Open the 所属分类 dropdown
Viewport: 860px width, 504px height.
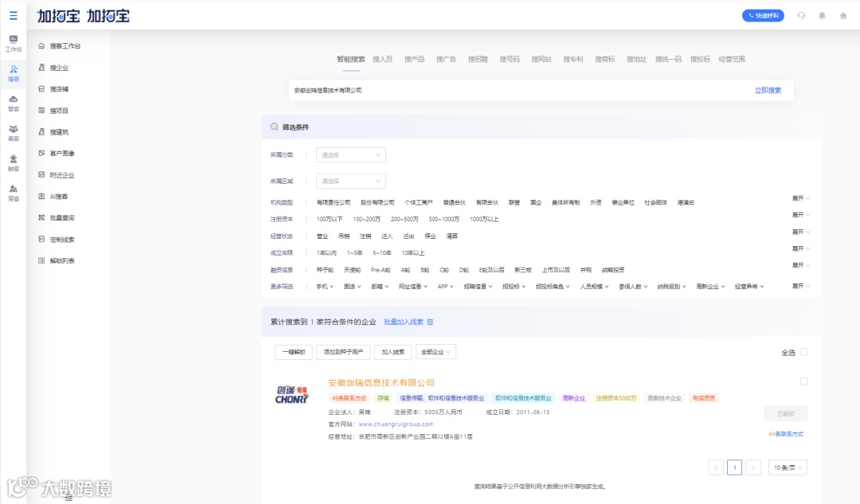pos(351,155)
